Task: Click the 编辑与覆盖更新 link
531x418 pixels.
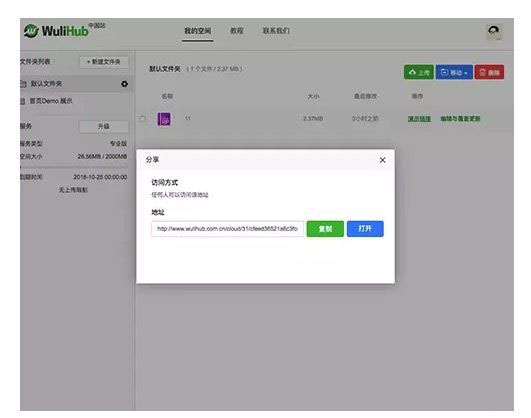Action: [460, 119]
